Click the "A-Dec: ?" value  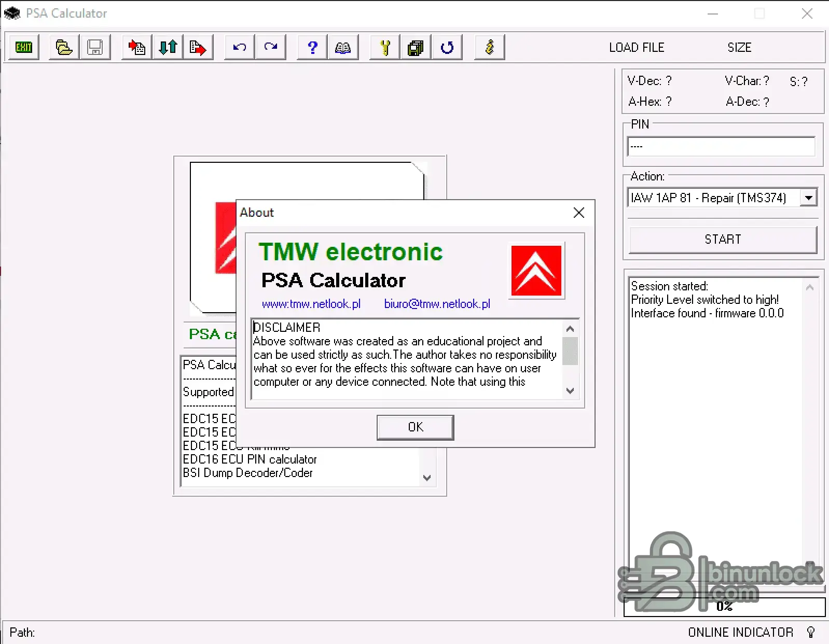(748, 102)
